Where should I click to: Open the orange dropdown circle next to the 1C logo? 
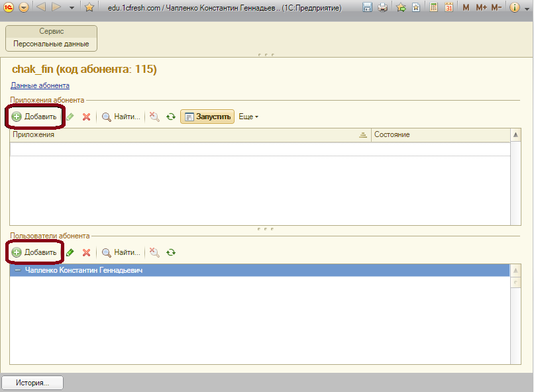click(x=24, y=7)
